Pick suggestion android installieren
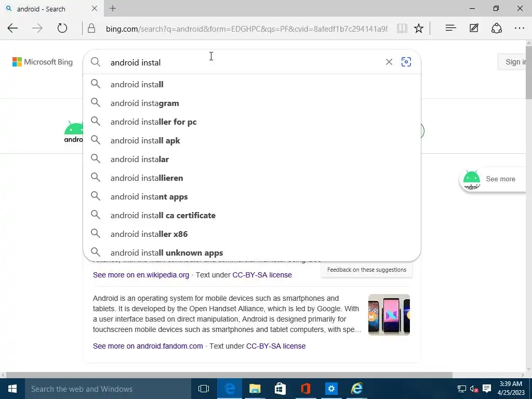Image resolution: width=532 pixels, height=399 pixels. [x=252, y=178]
